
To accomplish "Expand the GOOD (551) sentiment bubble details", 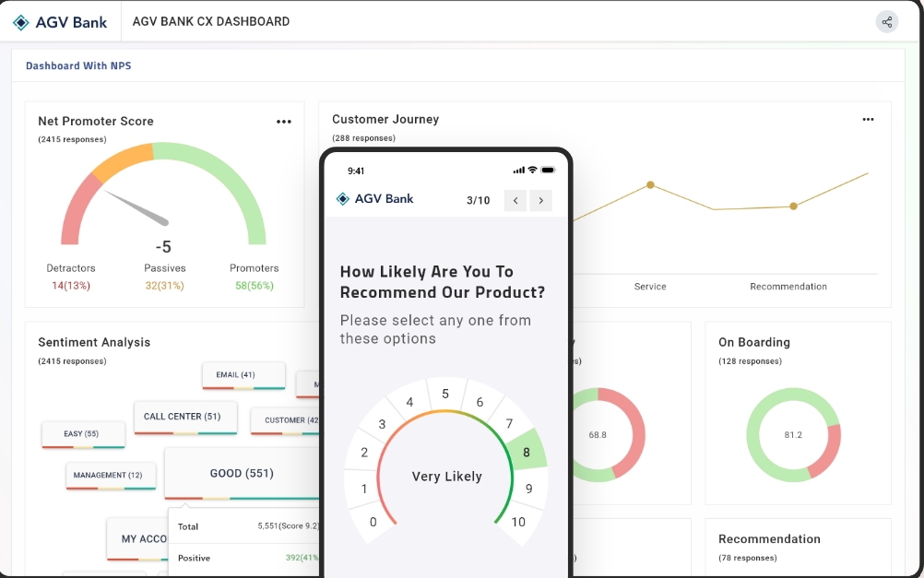I will (x=242, y=473).
